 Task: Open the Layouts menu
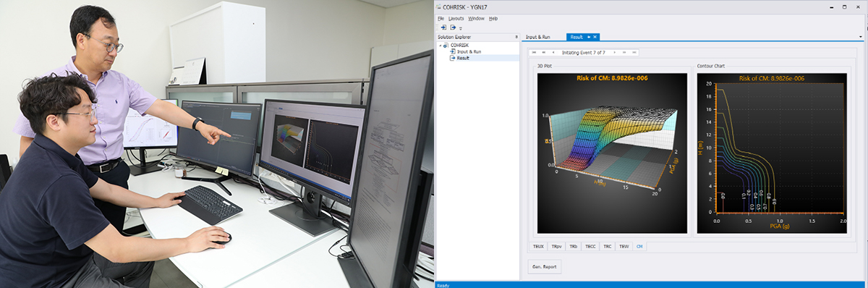pyautogui.click(x=456, y=18)
